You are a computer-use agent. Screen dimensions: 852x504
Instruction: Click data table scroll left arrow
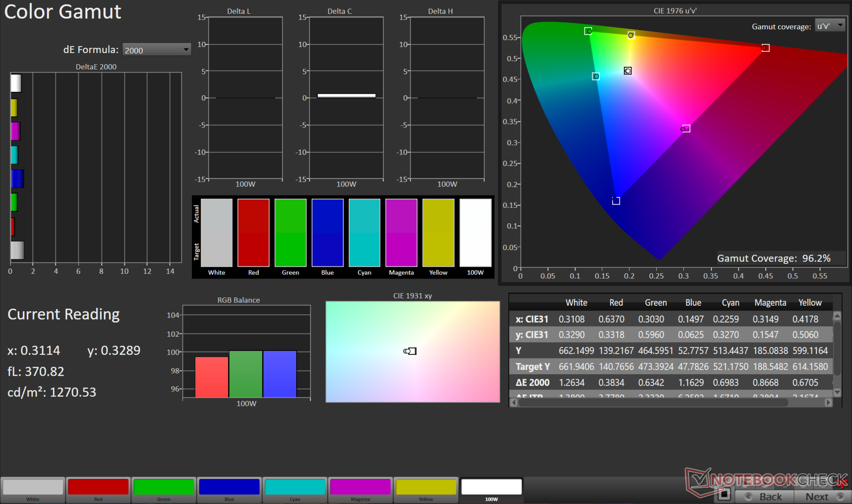[514, 402]
